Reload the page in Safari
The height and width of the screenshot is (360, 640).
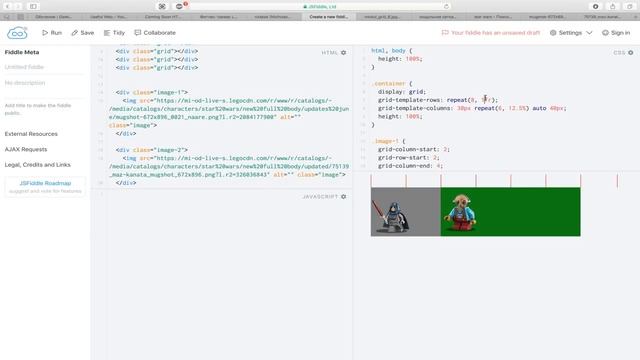point(446,7)
